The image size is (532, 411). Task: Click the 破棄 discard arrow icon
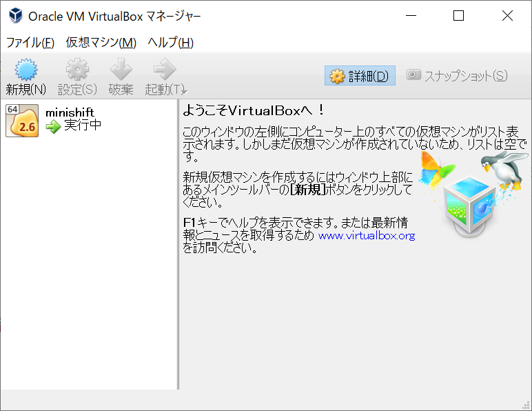point(121,69)
